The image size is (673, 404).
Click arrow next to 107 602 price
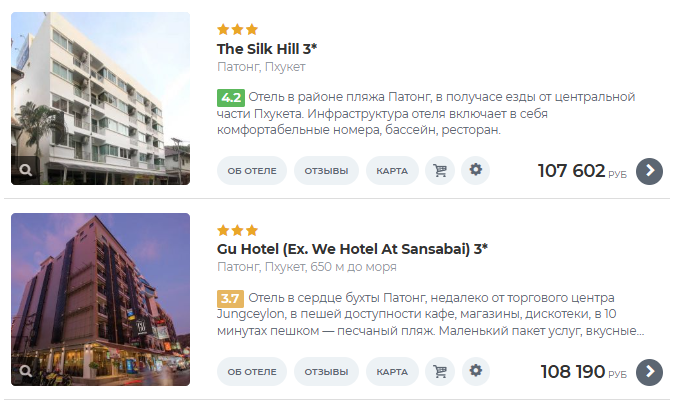pyautogui.click(x=649, y=171)
